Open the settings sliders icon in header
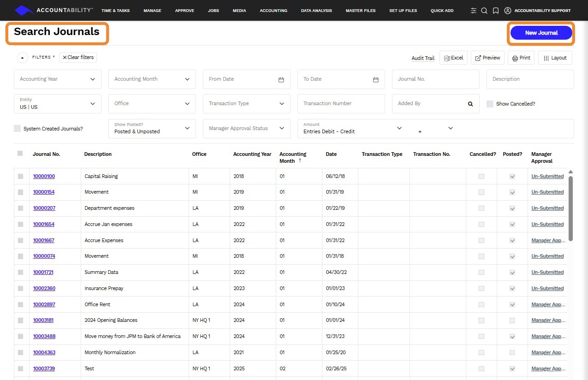Viewport: 588px width, 380px height. tap(474, 11)
